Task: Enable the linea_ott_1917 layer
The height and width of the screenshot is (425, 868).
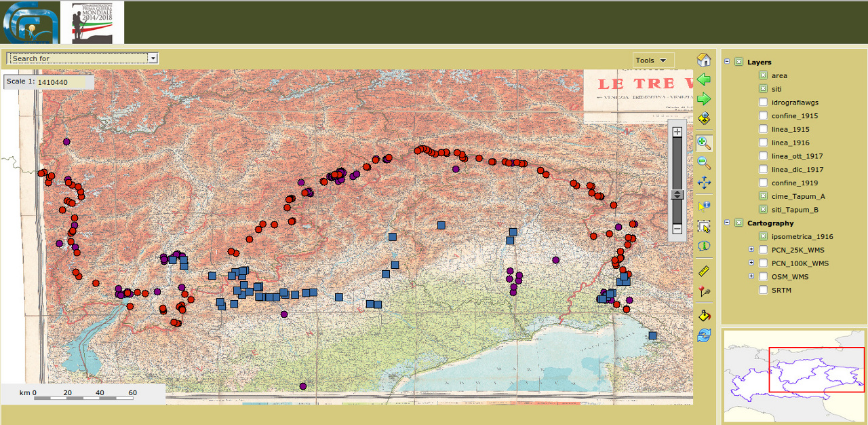Action: click(x=763, y=156)
